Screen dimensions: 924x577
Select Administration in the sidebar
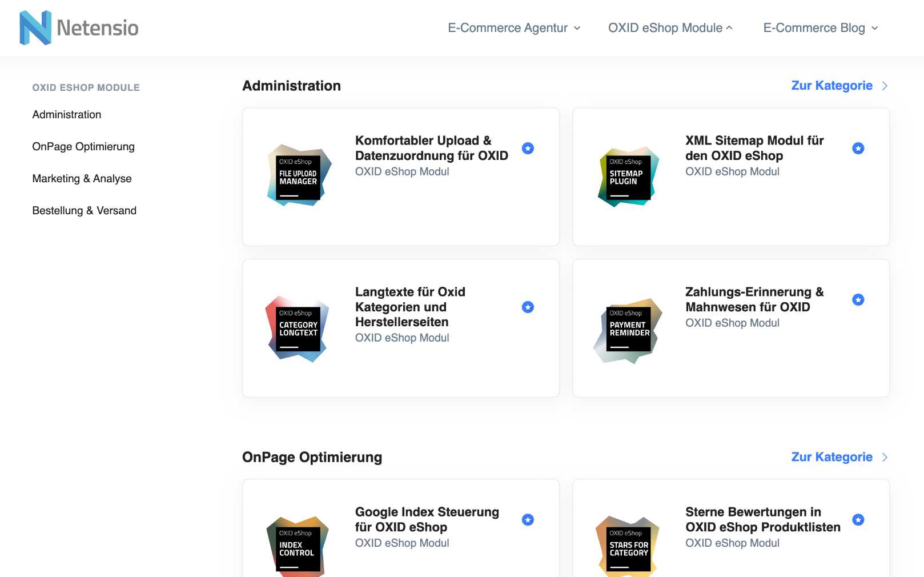tap(67, 115)
